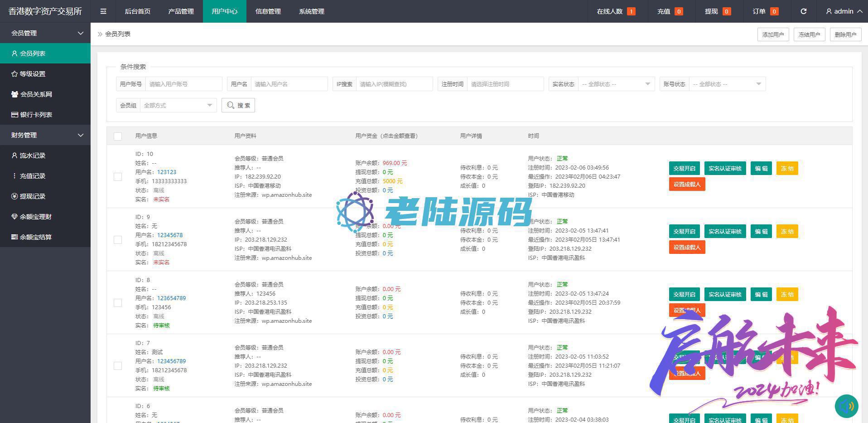868x423 pixels.
Task: Click 交易开启 for user ID 10
Action: click(684, 168)
